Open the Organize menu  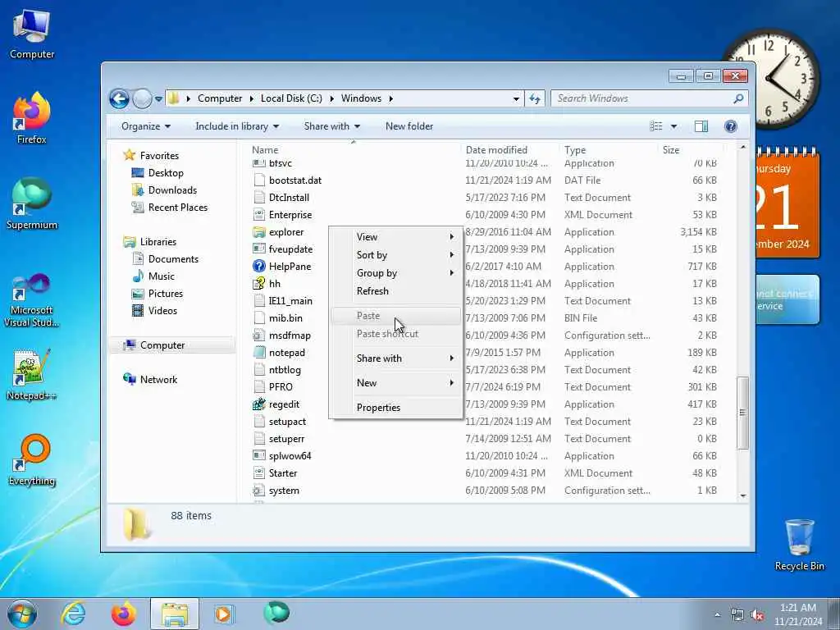pos(146,126)
